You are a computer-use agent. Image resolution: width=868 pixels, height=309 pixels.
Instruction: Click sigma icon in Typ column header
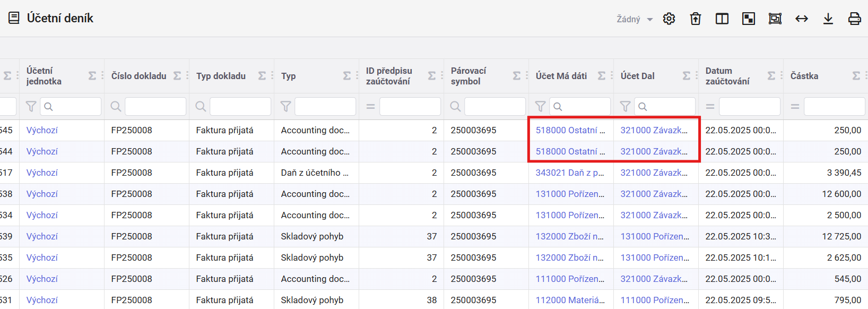[x=347, y=76]
